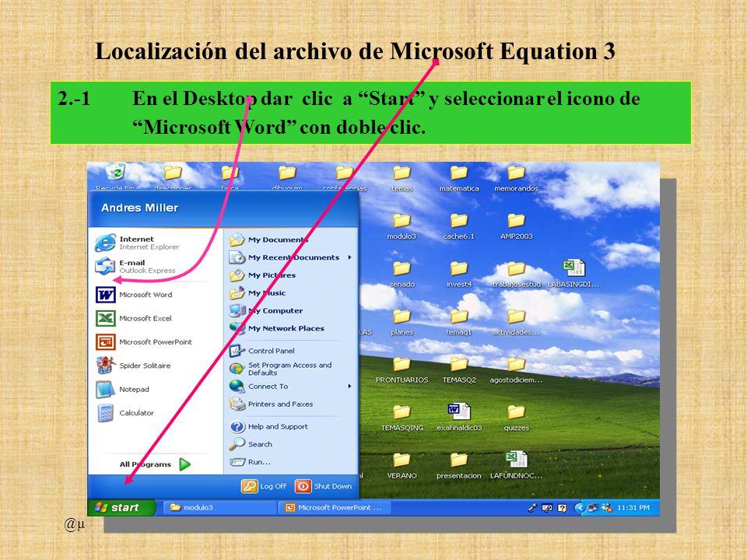Image resolution: width=747 pixels, height=560 pixels.
Task: Select the invest4 desktop folder
Action: [x=459, y=275]
